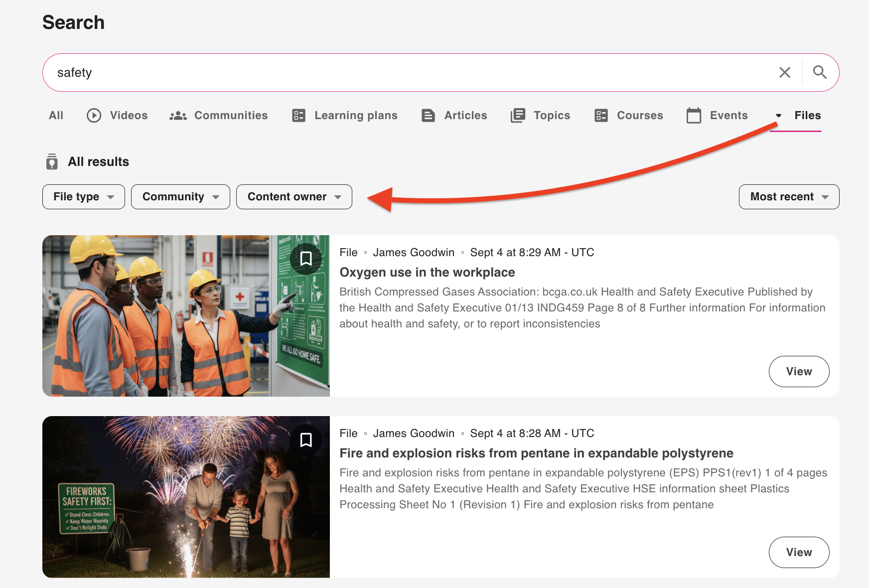
Task: Click the magnifying glass search icon
Action: tap(820, 72)
